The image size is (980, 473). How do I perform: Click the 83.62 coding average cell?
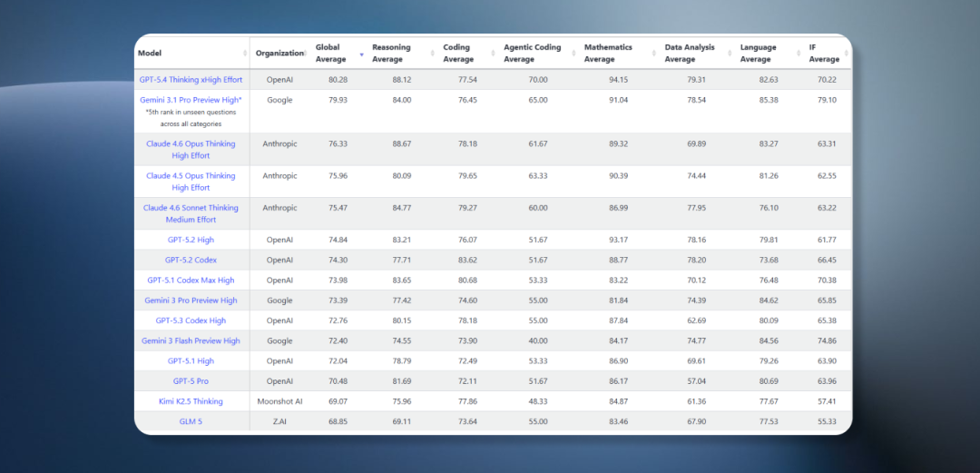click(467, 260)
